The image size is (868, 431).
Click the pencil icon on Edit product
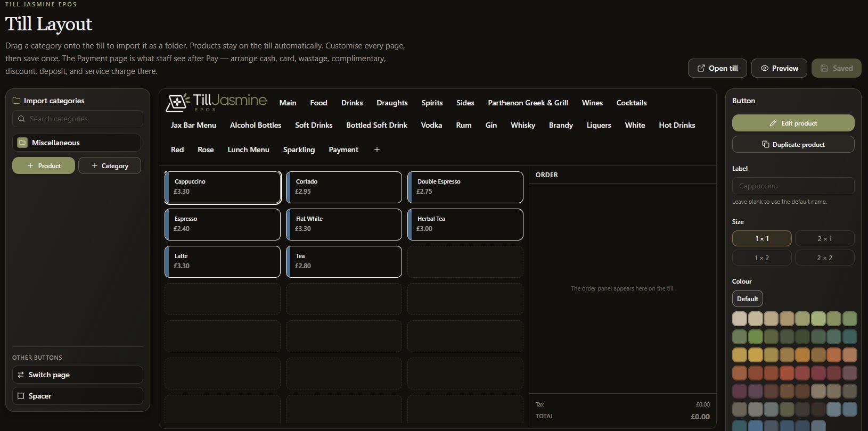pos(773,123)
